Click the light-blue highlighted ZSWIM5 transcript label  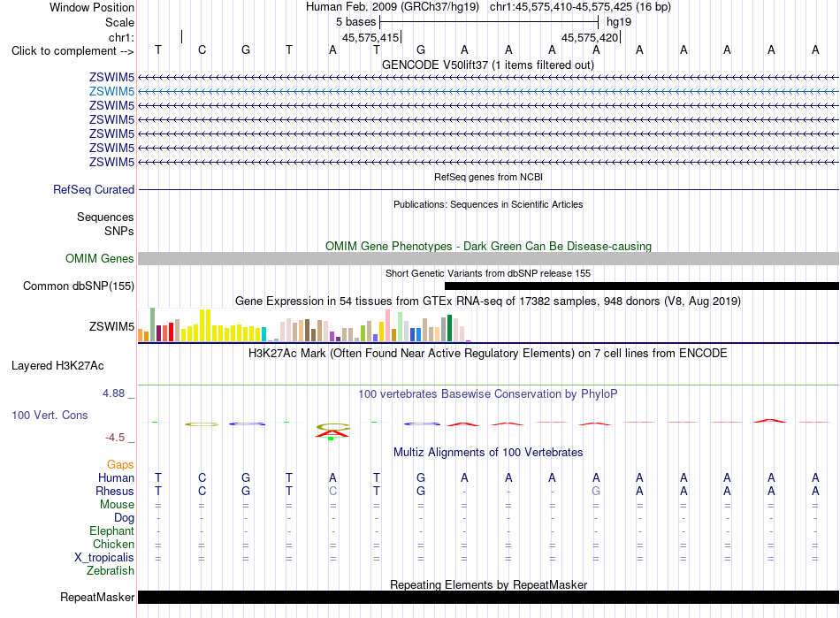tap(111, 92)
